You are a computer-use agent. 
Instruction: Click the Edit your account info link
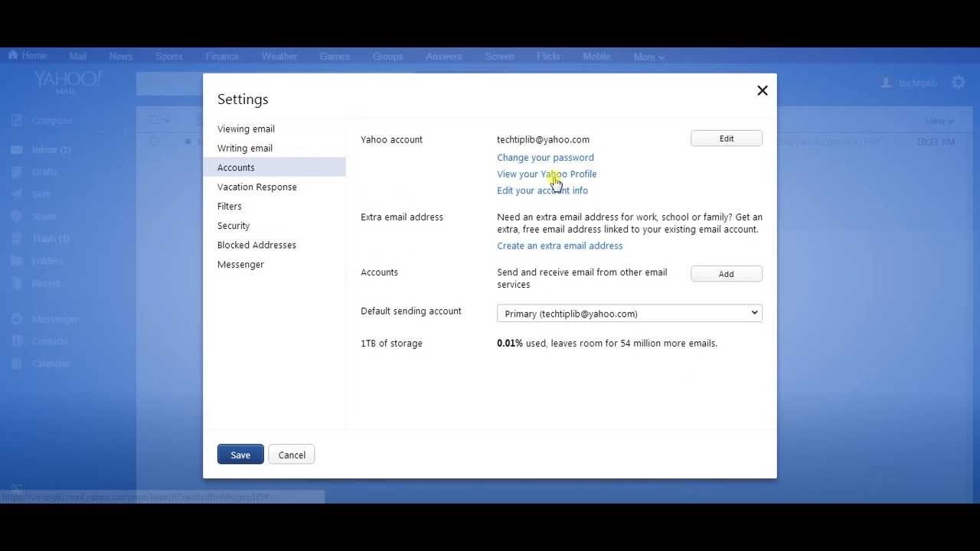[x=542, y=191]
